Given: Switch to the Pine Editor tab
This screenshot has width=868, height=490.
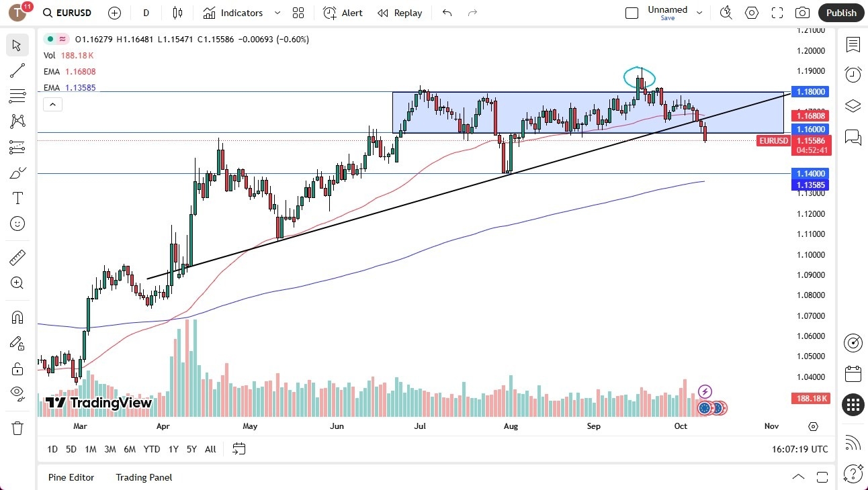Looking at the screenshot, I should (71, 477).
